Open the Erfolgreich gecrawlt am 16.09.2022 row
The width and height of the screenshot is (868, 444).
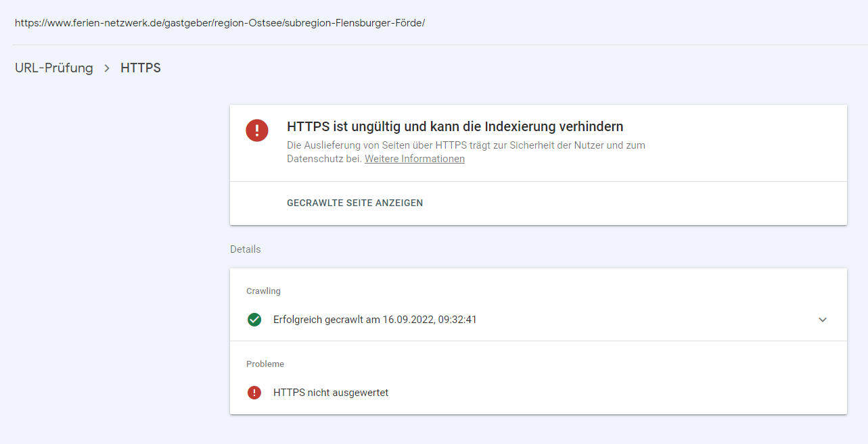coord(375,320)
